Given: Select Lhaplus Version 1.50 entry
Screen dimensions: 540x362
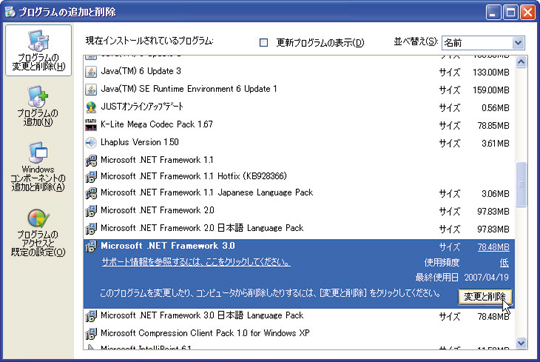Looking at the screenshot, I should pyautogui.click(x=299, y=143).
